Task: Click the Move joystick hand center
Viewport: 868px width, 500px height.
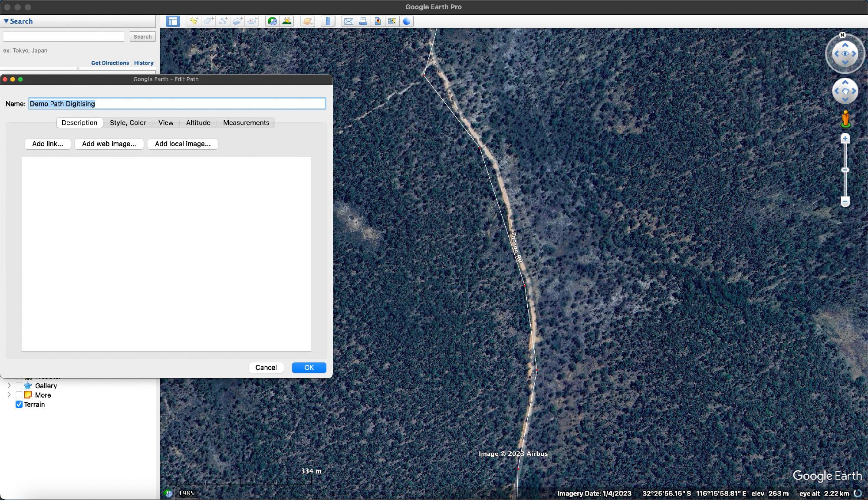Action: [x=845, y=91]
